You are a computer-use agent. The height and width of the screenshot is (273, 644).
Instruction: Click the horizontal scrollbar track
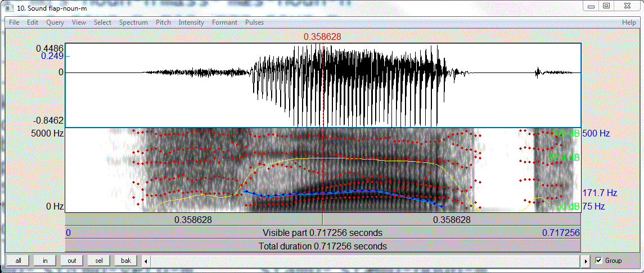[366, 261]
